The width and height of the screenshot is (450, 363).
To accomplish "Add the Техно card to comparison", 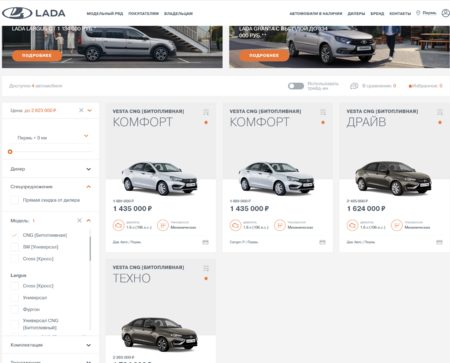I will tap(206, 268).
